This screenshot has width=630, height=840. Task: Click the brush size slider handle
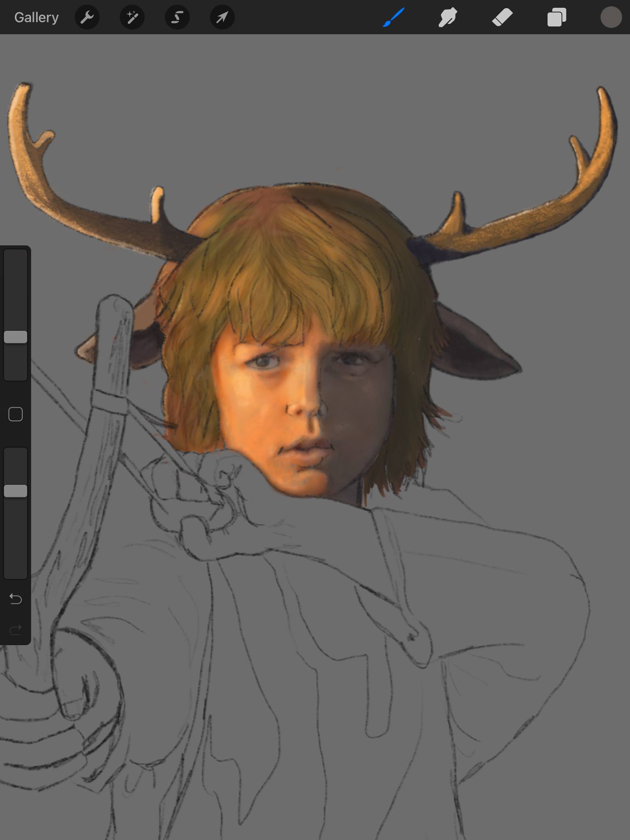click(16, 337)
